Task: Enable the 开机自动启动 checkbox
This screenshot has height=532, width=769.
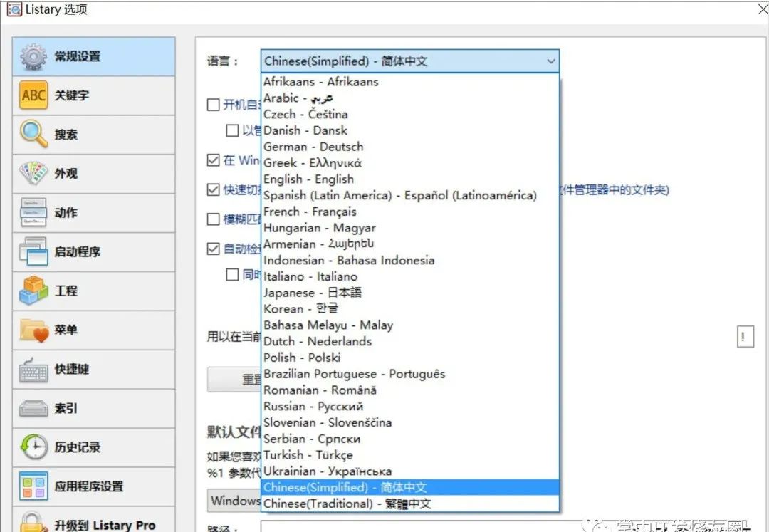Action: pyautogui.click(x=212, y=105)
